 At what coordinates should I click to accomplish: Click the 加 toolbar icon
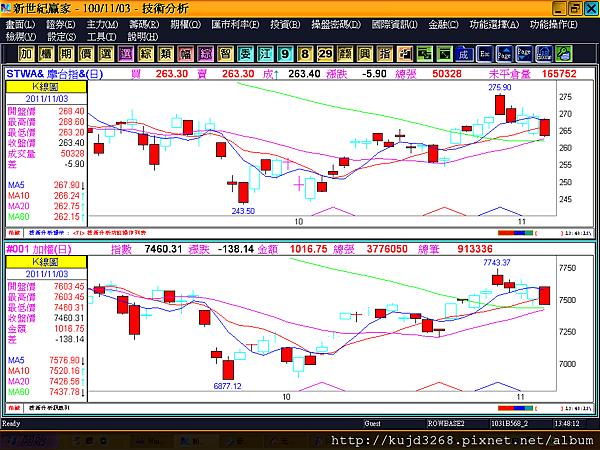coord(26,54)
